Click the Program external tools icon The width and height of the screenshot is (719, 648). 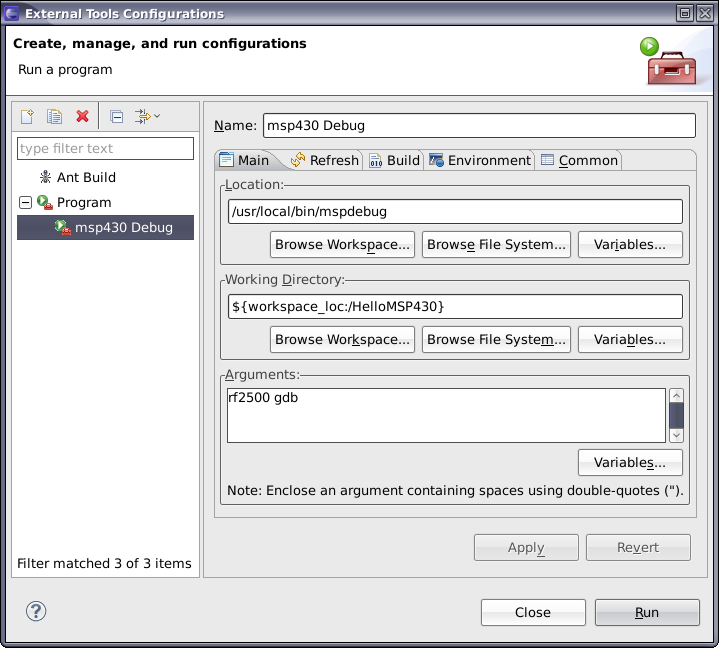tap(45, 202)
